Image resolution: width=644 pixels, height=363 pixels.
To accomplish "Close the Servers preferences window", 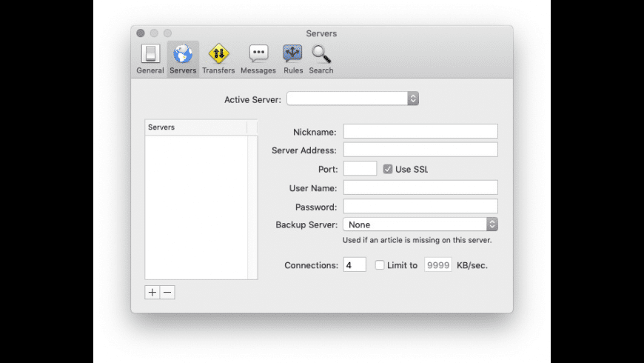I will pos(141,33).
